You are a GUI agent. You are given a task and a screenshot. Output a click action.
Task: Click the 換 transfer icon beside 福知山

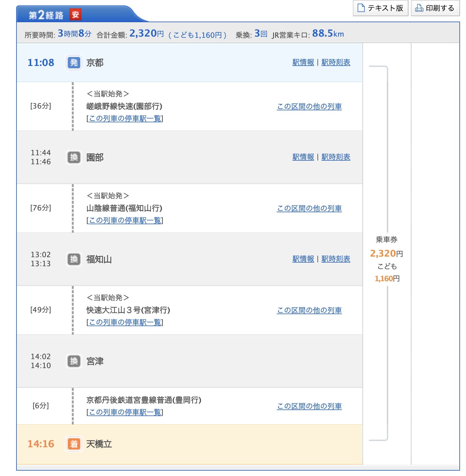74,259
